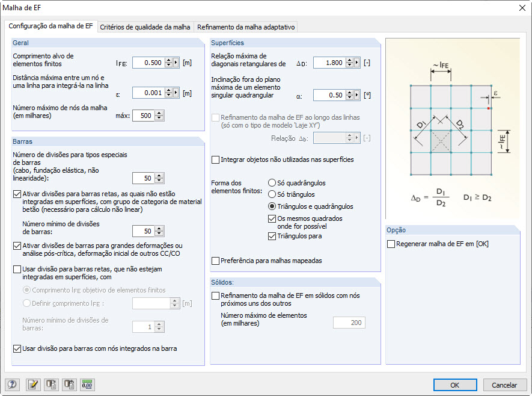
Task: Switch to Critérios de qualidade da malha tab
Action: (145, 27)
